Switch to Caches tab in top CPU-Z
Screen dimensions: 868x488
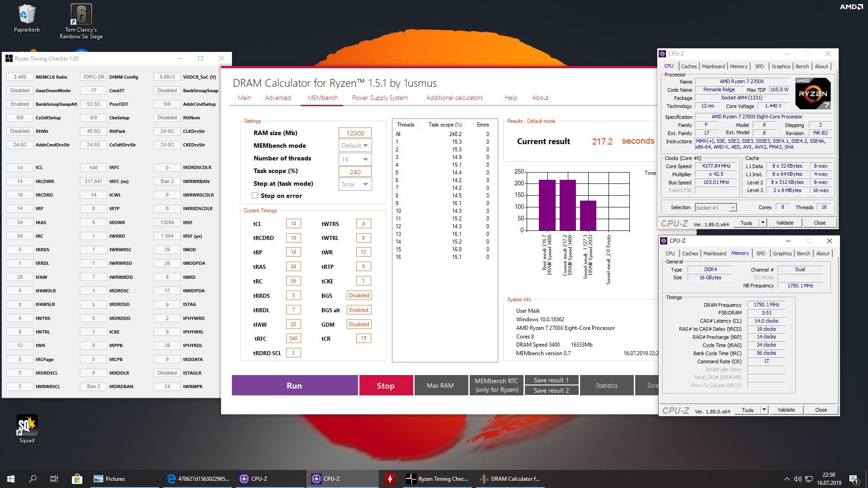coord(689,66)
